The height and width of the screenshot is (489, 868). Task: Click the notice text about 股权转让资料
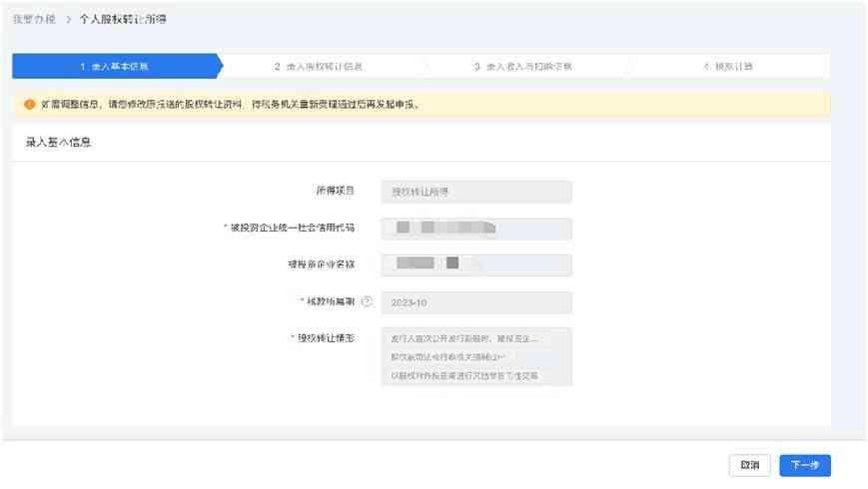pos(230,104)
